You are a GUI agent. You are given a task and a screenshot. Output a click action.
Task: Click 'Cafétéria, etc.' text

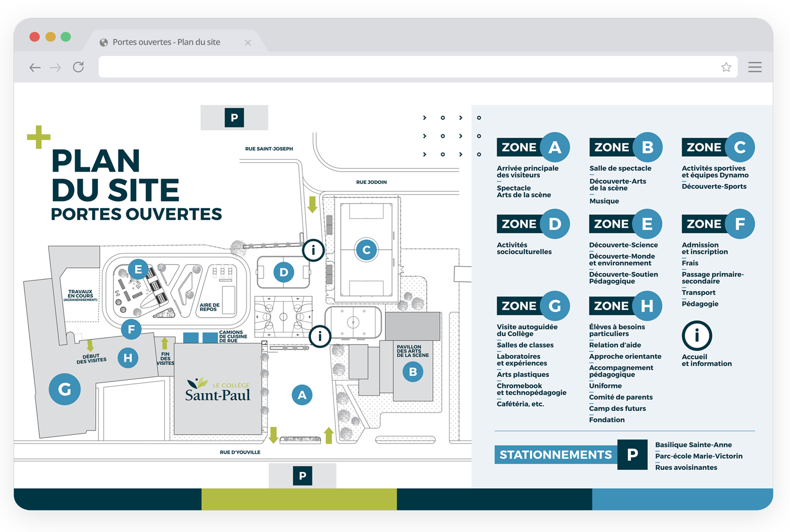coord(520,404)
